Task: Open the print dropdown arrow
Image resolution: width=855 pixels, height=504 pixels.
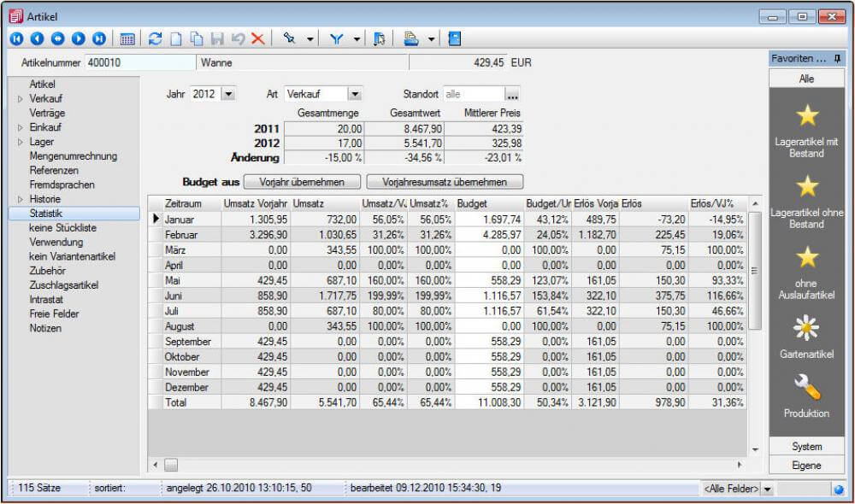Action: (431, 39)
